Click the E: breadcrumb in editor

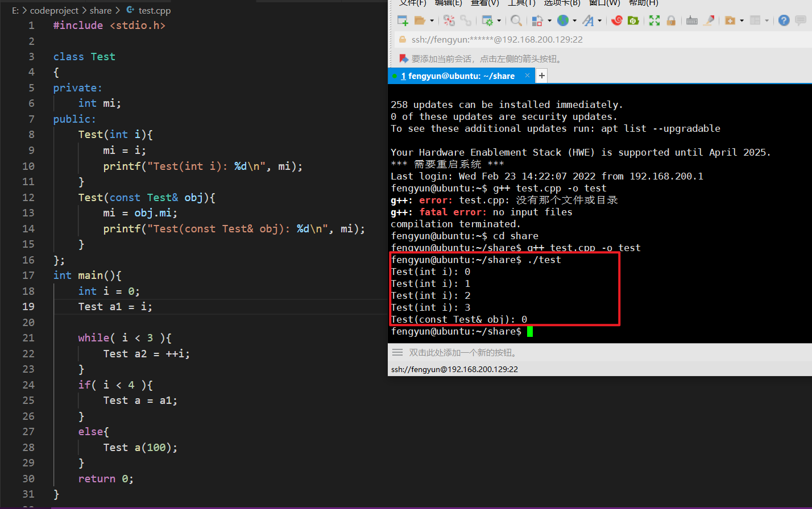15,10
